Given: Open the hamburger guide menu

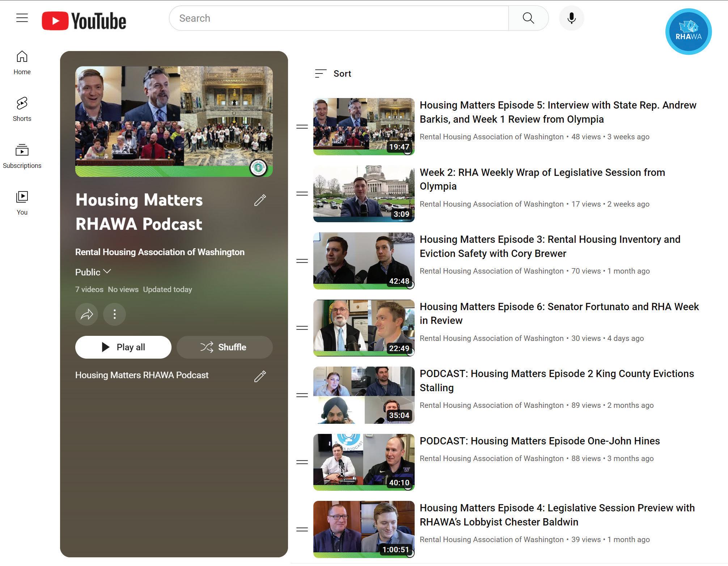Looking at the screenshot, I should [22, 18].
